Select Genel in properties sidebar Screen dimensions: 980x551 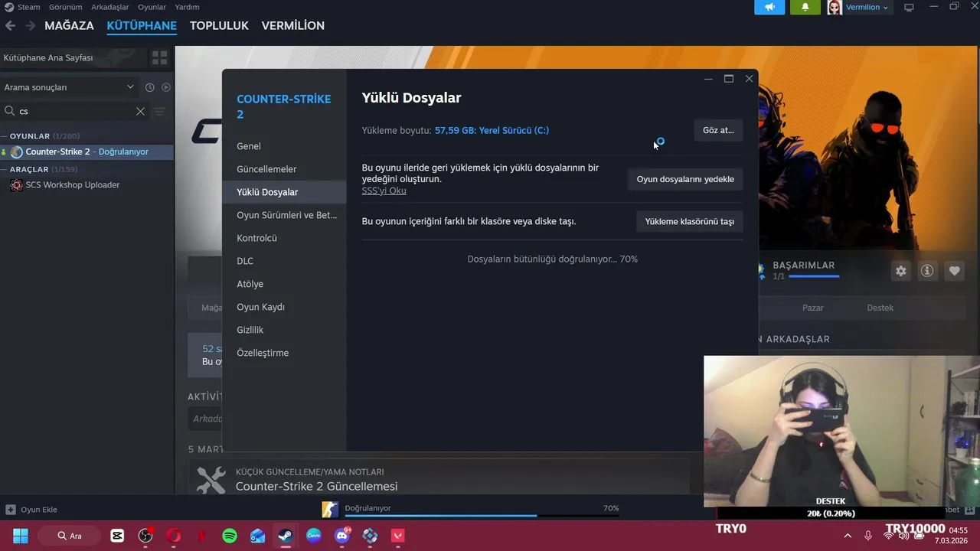click(x=284, y=146)
